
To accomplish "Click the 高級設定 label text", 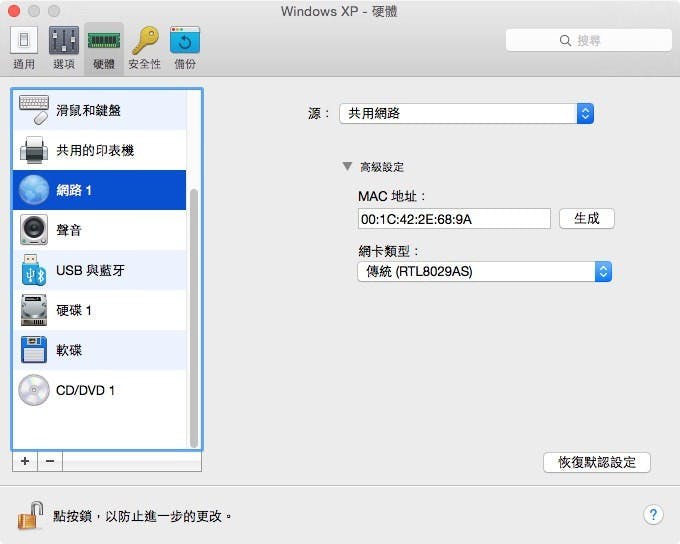I will [x=382, y=167].
